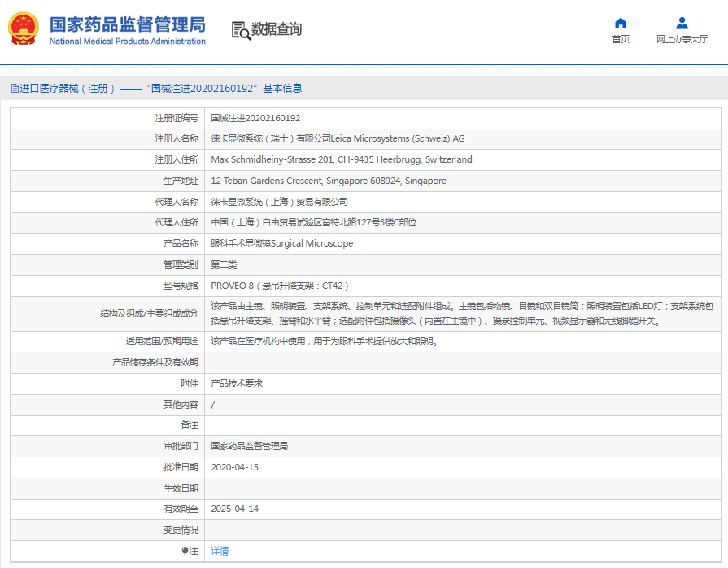Click the document icon before 进口医疗器械

[14, 89]
